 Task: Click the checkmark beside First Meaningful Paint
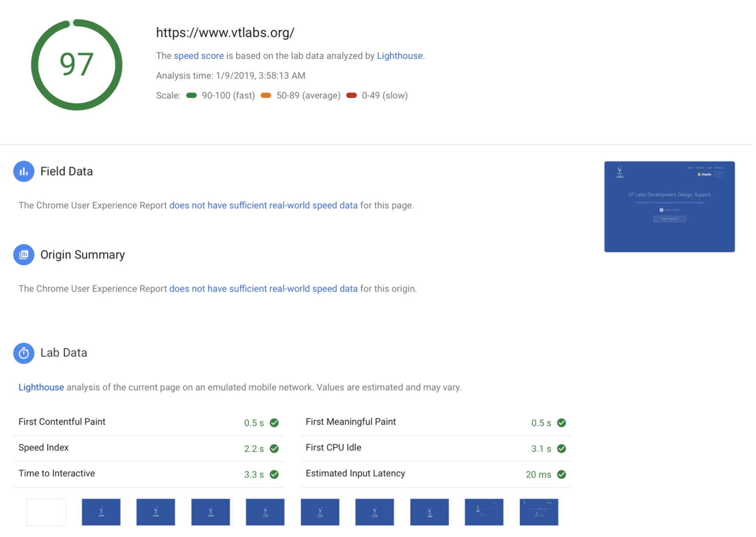[561, 423]
